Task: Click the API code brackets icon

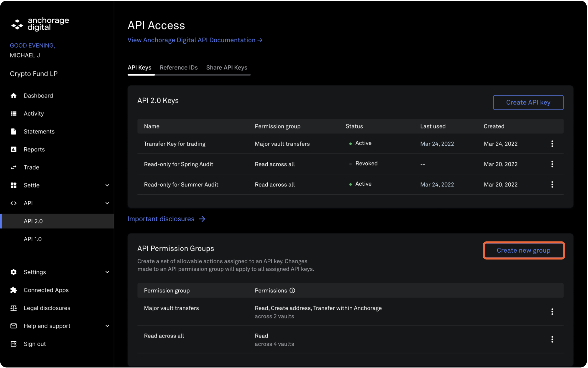Action: tap(14, 203)
